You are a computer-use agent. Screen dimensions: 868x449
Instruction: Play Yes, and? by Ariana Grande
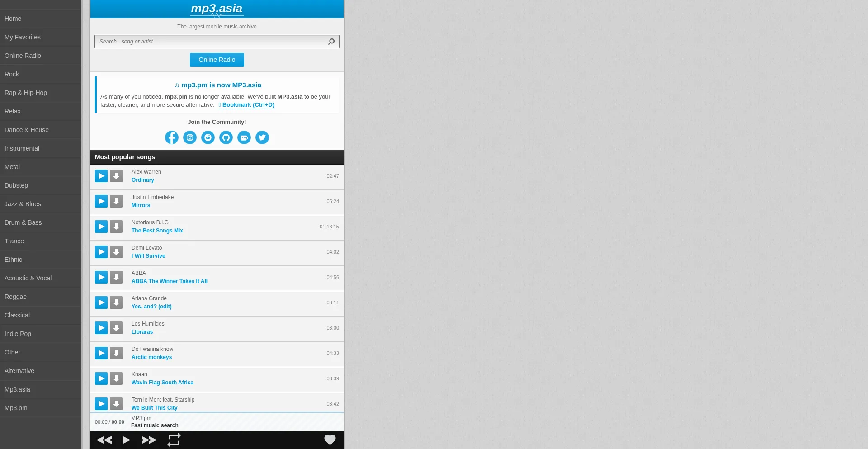point(101,302)
